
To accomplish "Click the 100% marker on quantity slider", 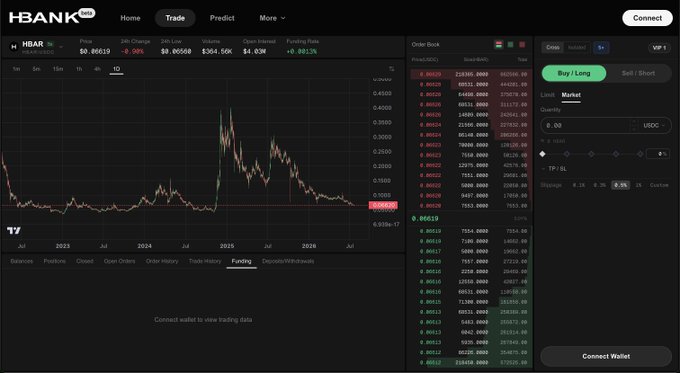I will 640,154.
